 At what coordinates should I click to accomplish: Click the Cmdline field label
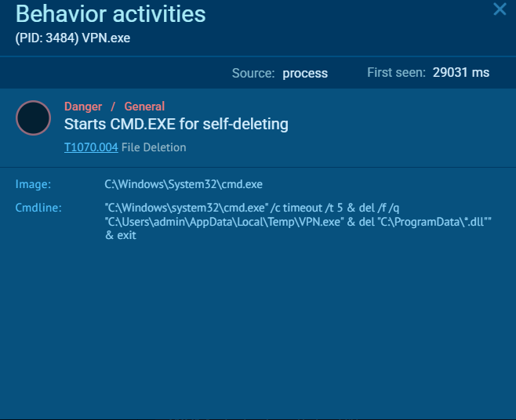pos(38,208)
